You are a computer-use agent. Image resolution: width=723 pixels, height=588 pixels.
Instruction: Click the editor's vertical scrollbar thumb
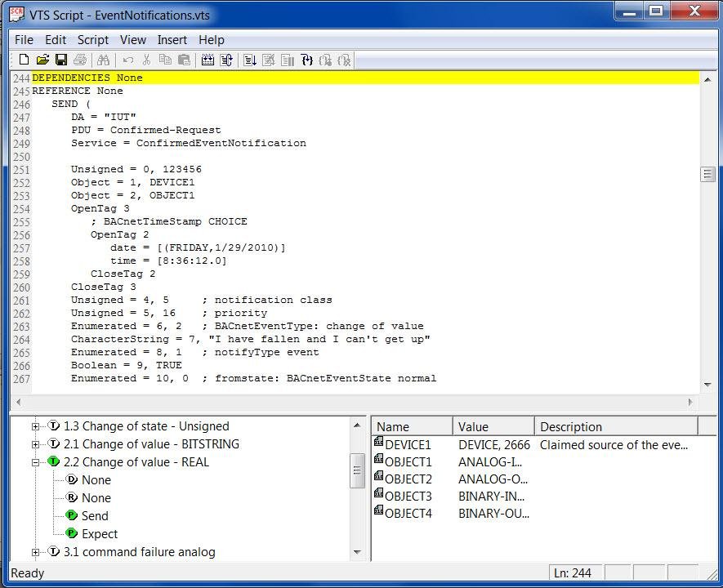tap(707, 174)
